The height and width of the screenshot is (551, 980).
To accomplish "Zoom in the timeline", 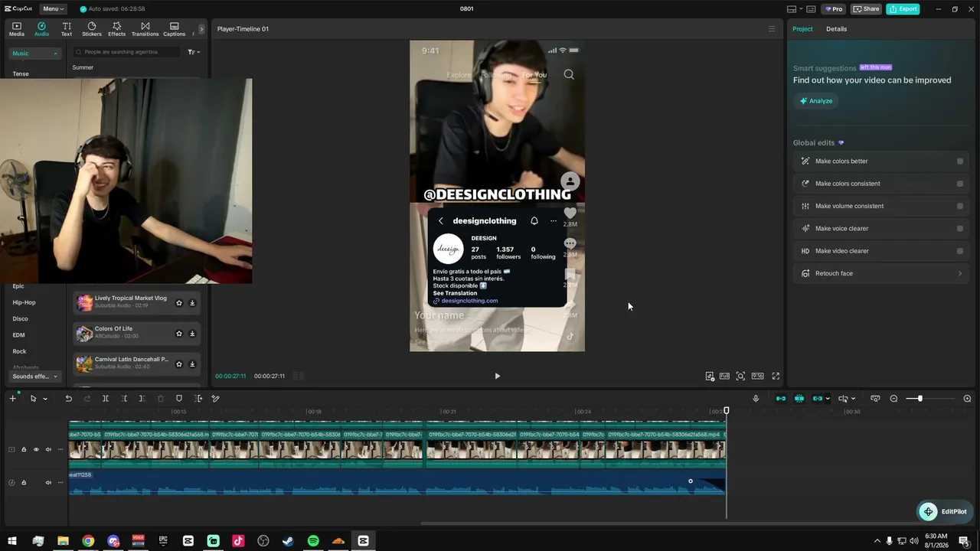I will point(967,399).
